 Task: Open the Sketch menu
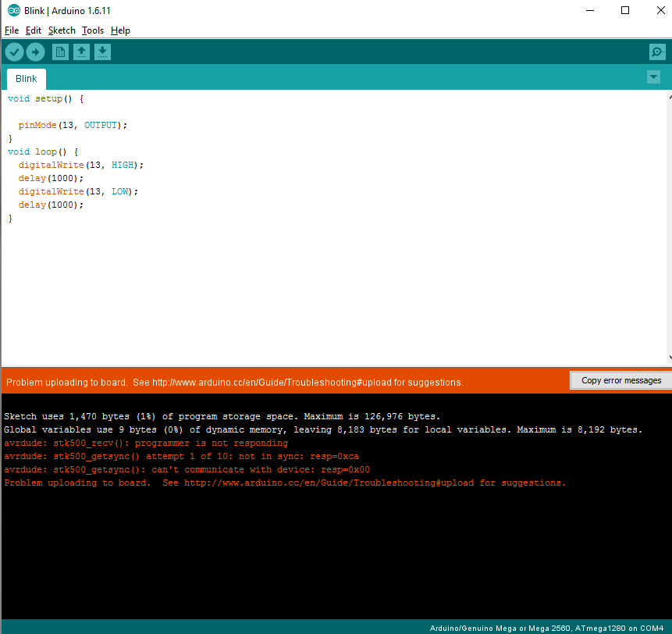[62, 30]
